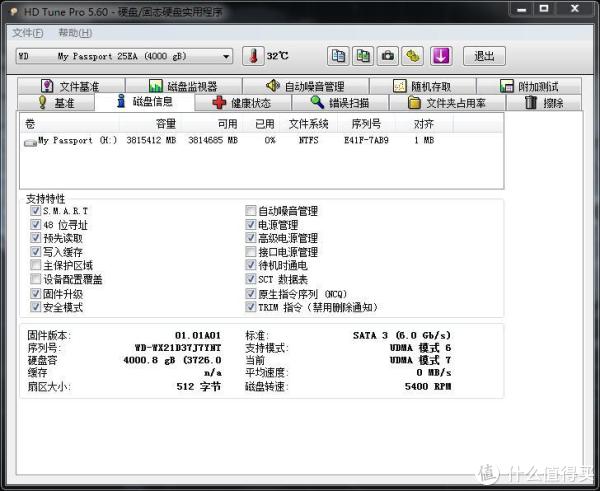600x491 pixels.
Task: Click the copy screenshot to clipboard icon
Action: (x=363, y=56)
